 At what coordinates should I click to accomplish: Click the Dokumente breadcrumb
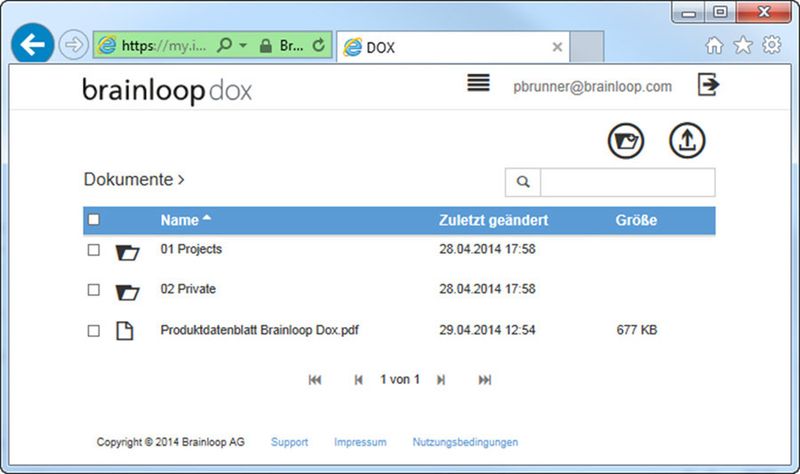[129, 179]
